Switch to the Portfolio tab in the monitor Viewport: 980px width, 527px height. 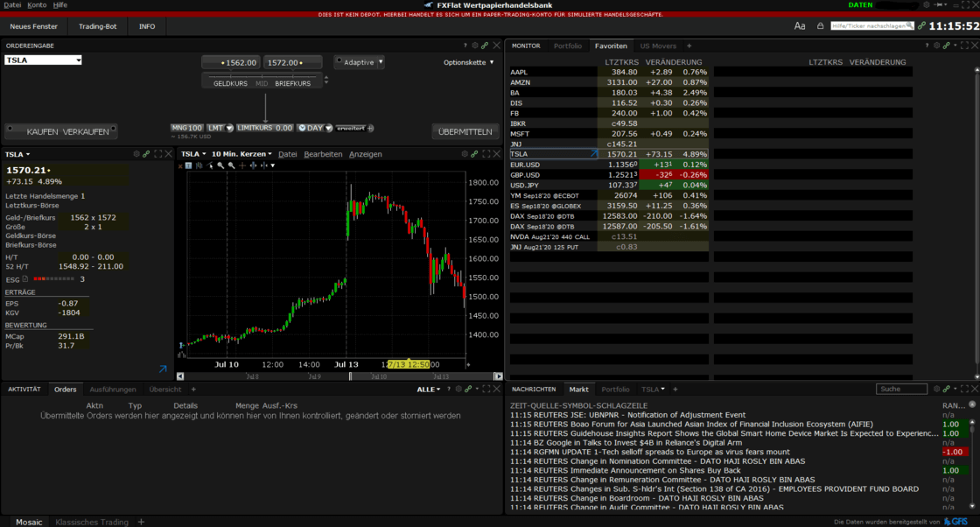(x=568, y=46)
